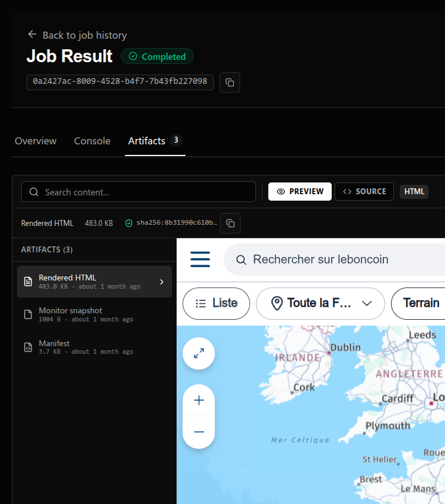The width and height of the screenshot is (445, 504).
Task: Focus Rechercher sur leboncoin search box
Action: (x=335, y=259)
